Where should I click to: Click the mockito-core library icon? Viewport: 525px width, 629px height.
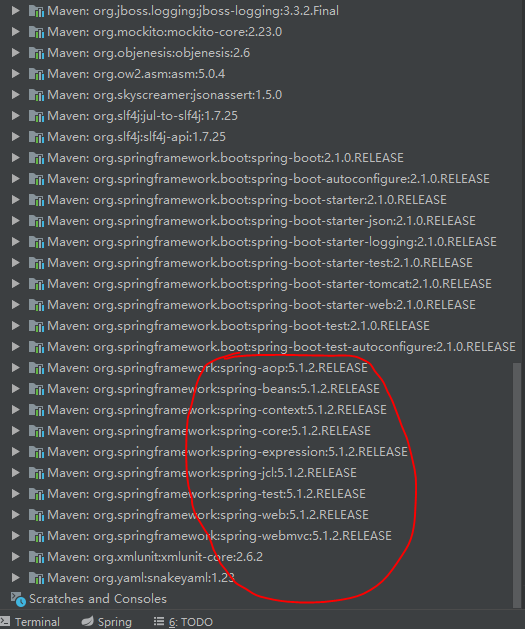[x=36, y=32]
